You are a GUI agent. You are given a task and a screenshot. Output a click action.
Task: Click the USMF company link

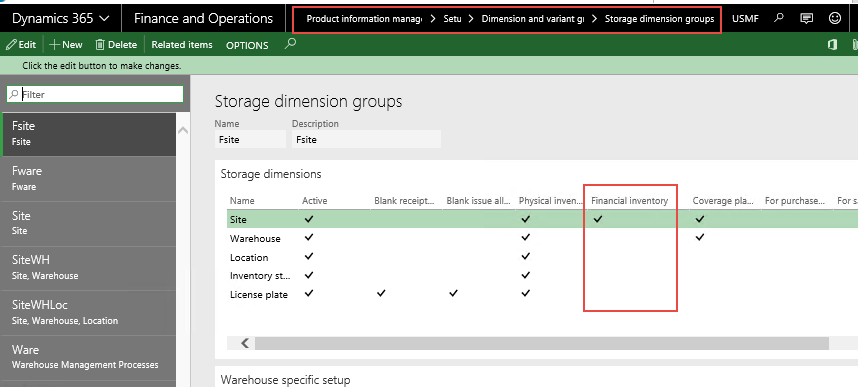[745, 19]
